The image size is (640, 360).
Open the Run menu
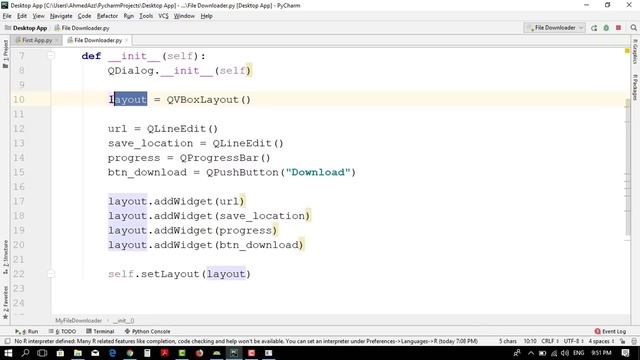pos(129,16)
